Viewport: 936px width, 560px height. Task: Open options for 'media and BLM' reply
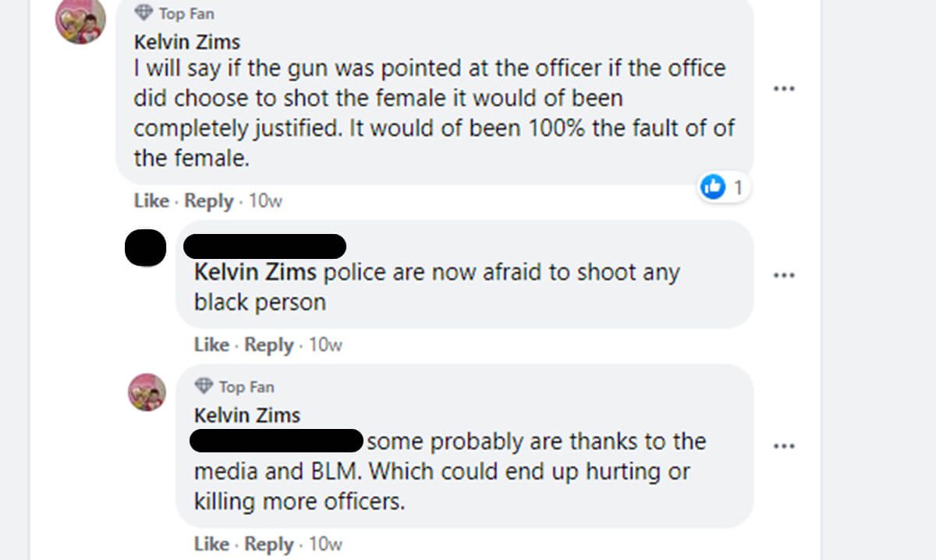783,446
